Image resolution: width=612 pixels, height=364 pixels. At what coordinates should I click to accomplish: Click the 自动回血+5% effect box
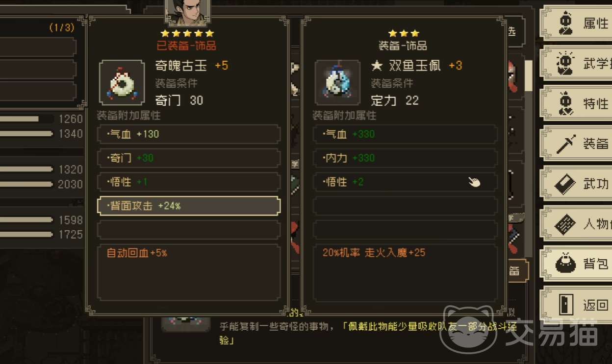click(x=189, y=272)
